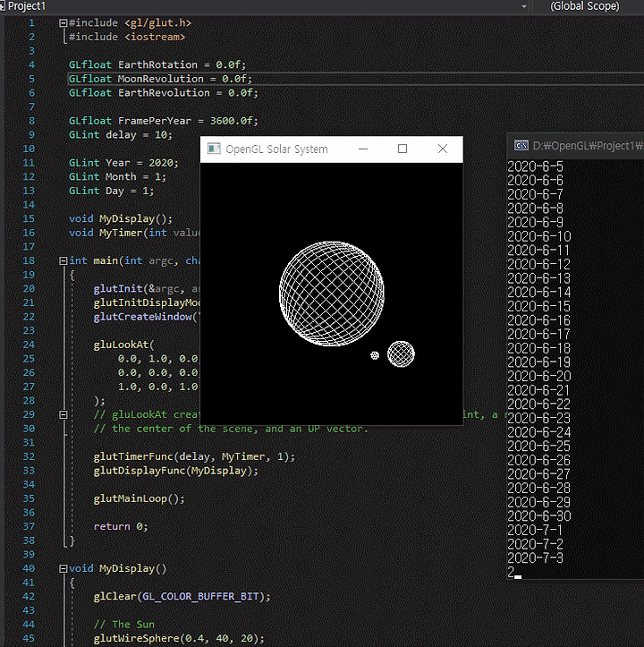Click line number 8 in the gutter
This screenshot has height=647, width=644.
click(x=32, y=121)
